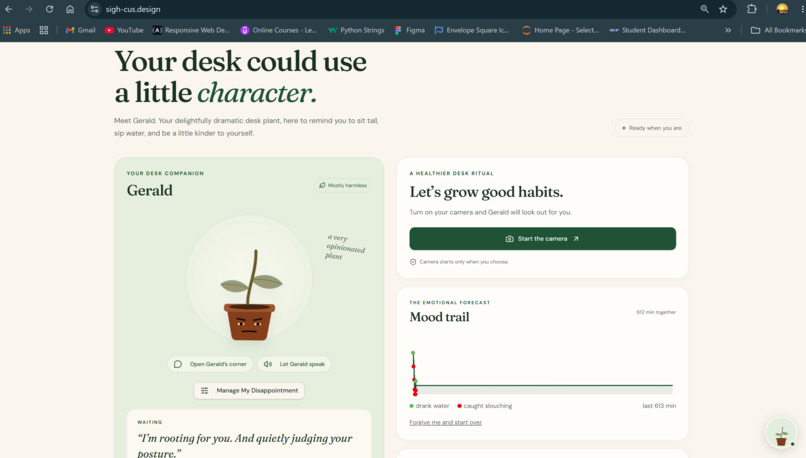View site information icon in address bar
This screenshot has height=458, width=806.
(x=94, y=9)
